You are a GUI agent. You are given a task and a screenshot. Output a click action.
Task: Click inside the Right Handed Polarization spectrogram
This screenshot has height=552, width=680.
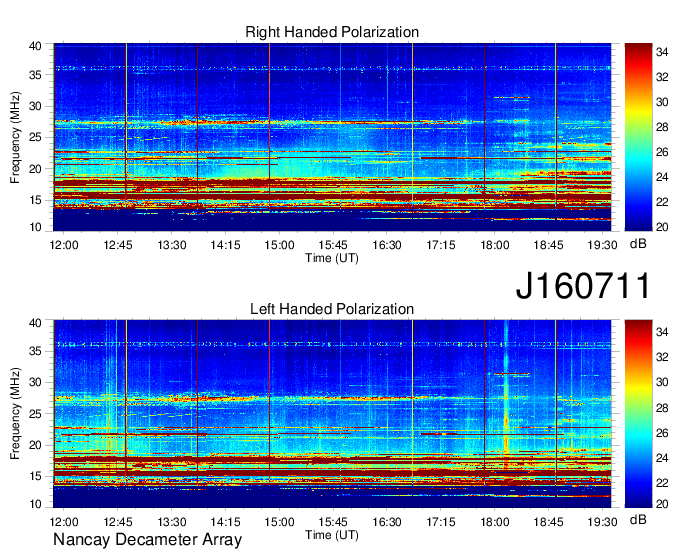coord(332,137)
